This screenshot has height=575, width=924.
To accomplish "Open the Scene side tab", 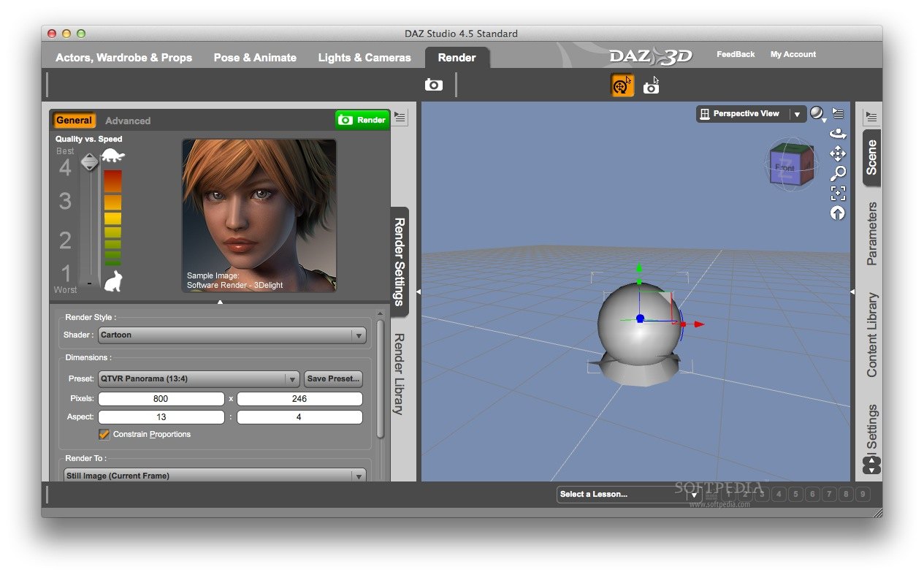I will (871, 157).
